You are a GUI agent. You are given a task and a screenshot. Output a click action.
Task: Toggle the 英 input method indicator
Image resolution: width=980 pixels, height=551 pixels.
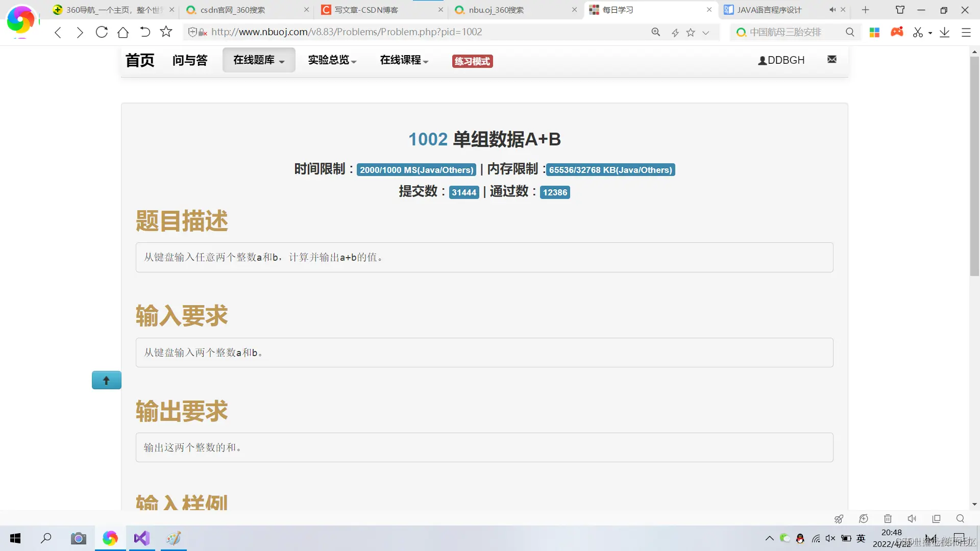point(861,538)
